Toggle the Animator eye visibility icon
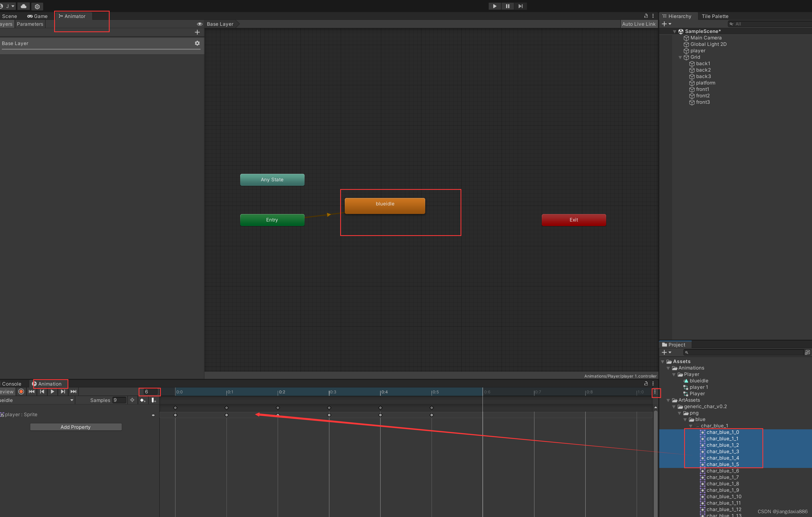812x517 pixels. tap(199, 24)
